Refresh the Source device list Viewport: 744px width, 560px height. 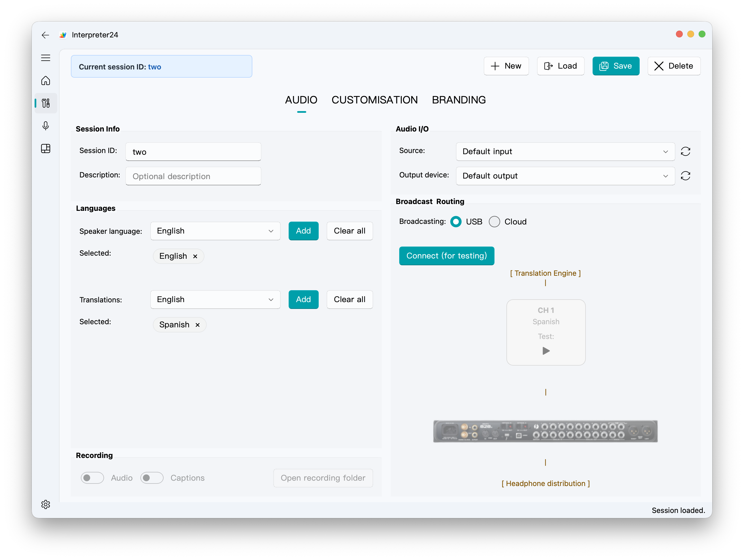pos(685,152)
